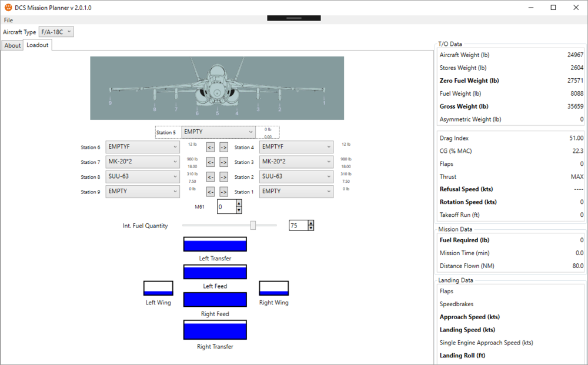Click the Mission Time (min) label

pyautogui.click(x=465, y=253)
